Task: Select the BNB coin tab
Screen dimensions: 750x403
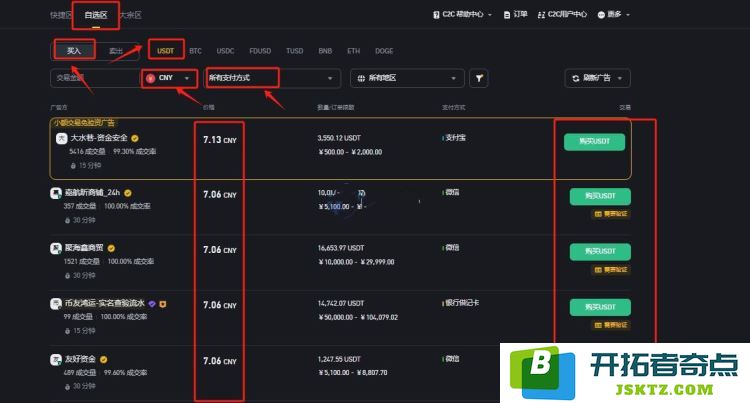Action: click(325, 51)
